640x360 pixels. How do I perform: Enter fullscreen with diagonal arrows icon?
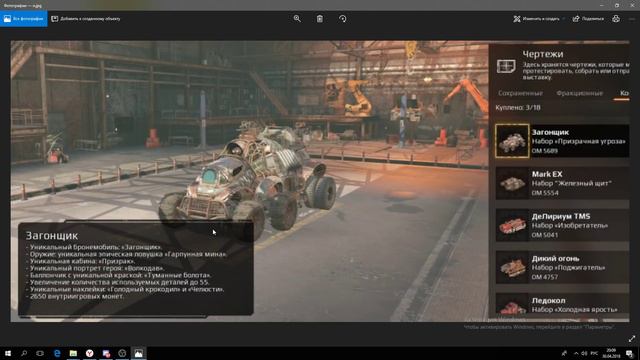(x=632, y=339)
